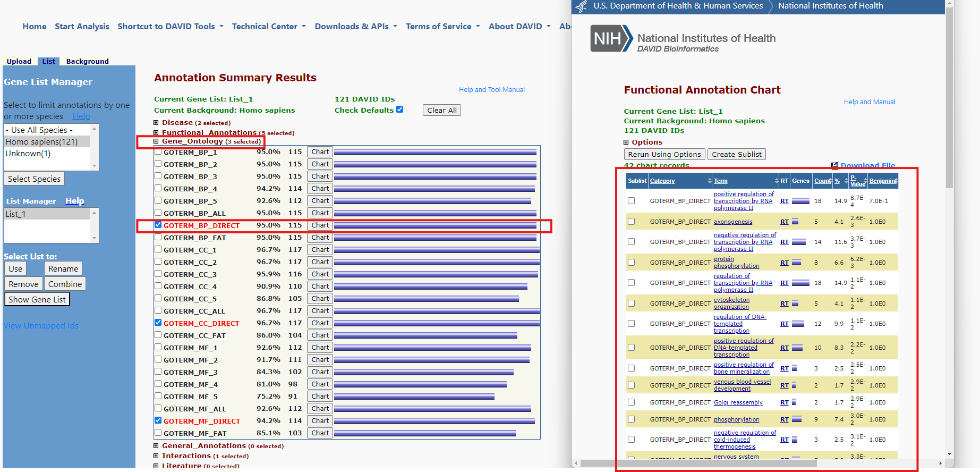This screenshot has height=472, width=980.
Task: Click the Remove list button
Action: tap(23, 284)
